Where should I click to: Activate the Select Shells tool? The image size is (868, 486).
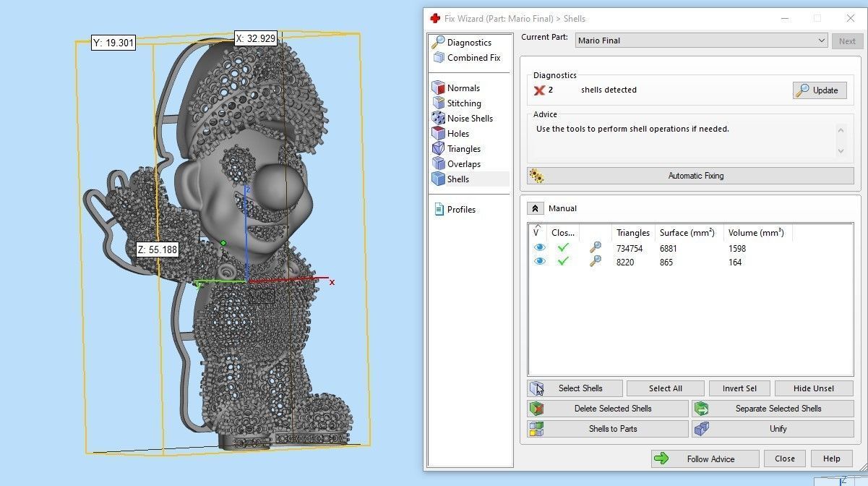(x=575, y=388)
